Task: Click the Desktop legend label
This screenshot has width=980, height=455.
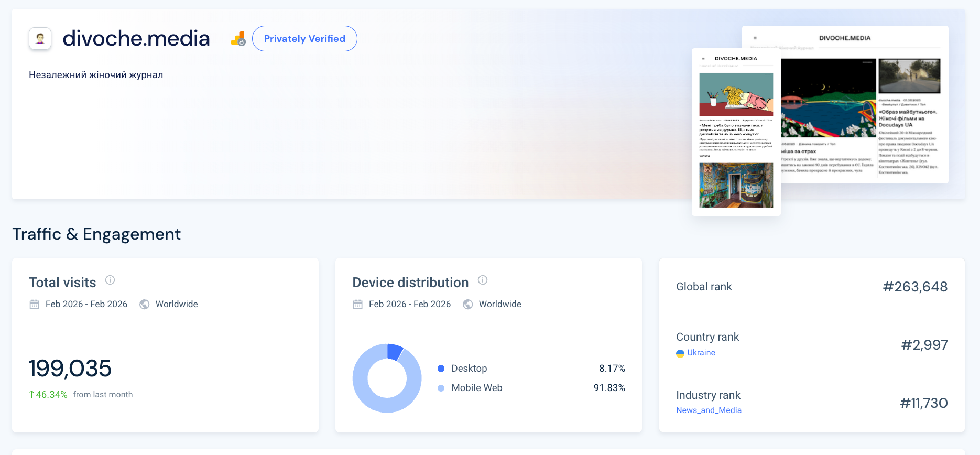Action: 469,369
